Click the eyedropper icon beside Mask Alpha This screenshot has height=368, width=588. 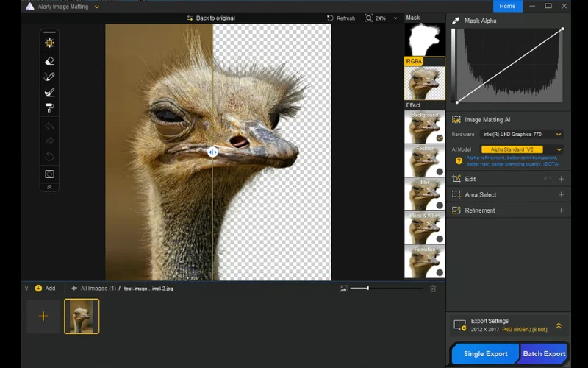click(456, 21)
